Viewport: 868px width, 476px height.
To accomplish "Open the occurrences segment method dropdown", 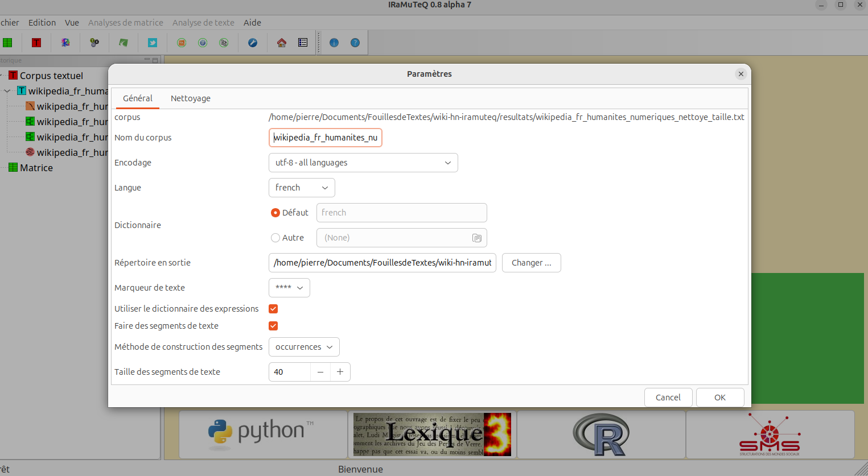I will [304, 347].
